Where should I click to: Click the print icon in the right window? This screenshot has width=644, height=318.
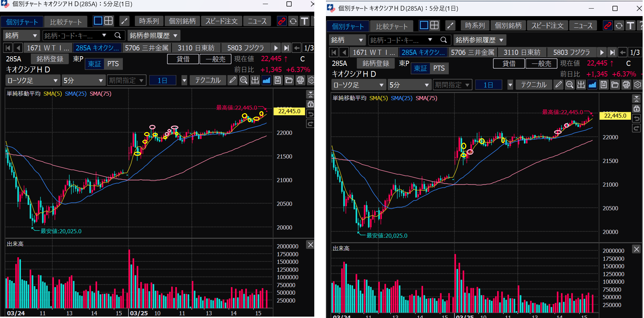(626, 85)
